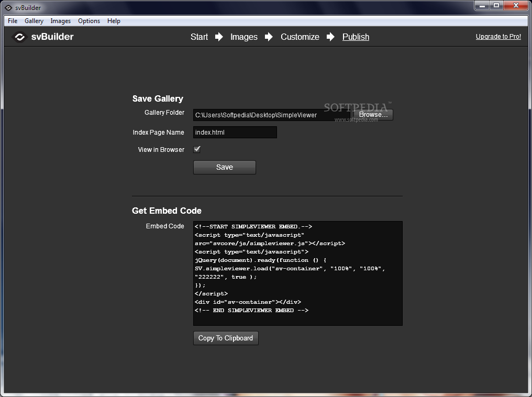Open the Help menu
The width and height of the screenshot is (532, 397).
click(114, 21)
